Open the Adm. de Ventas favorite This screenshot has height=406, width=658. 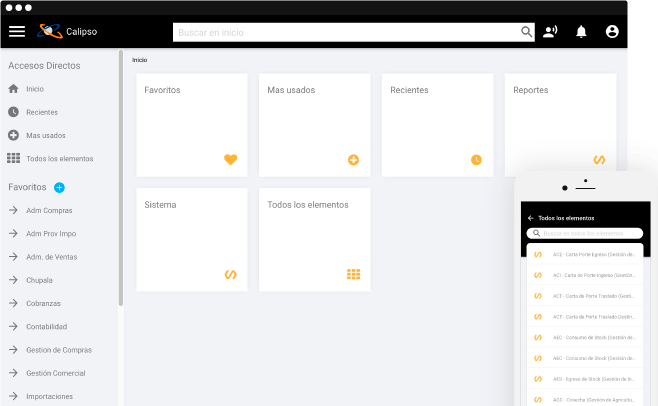click(52, 257)
